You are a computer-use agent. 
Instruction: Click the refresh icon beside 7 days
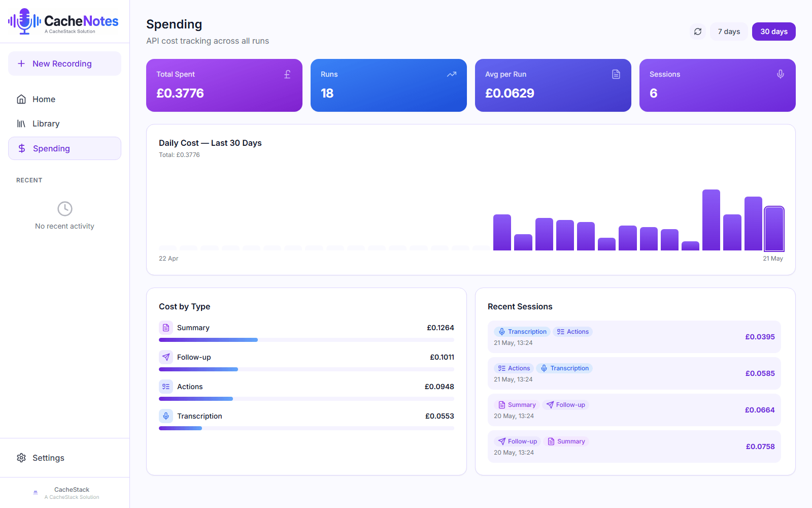[x=698, y=31]
